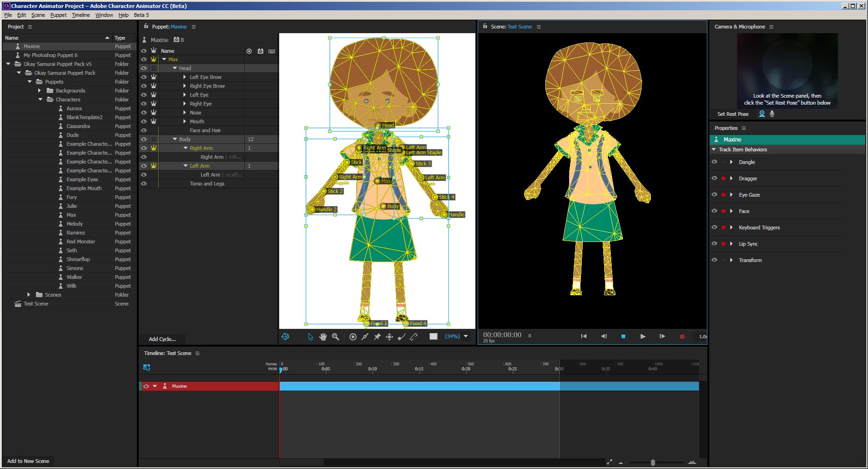Expand the Mouth layer group
This screenshot has height=469, width=868.
point(185,121)
